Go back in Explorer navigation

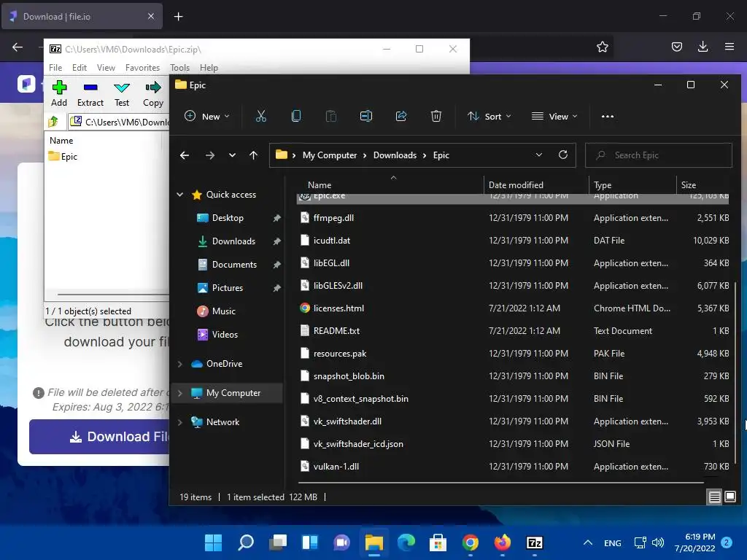click(x=185, y=155)
